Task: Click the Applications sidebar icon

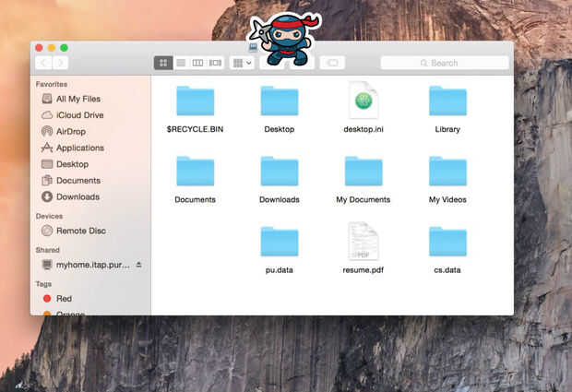Action: 47,148
